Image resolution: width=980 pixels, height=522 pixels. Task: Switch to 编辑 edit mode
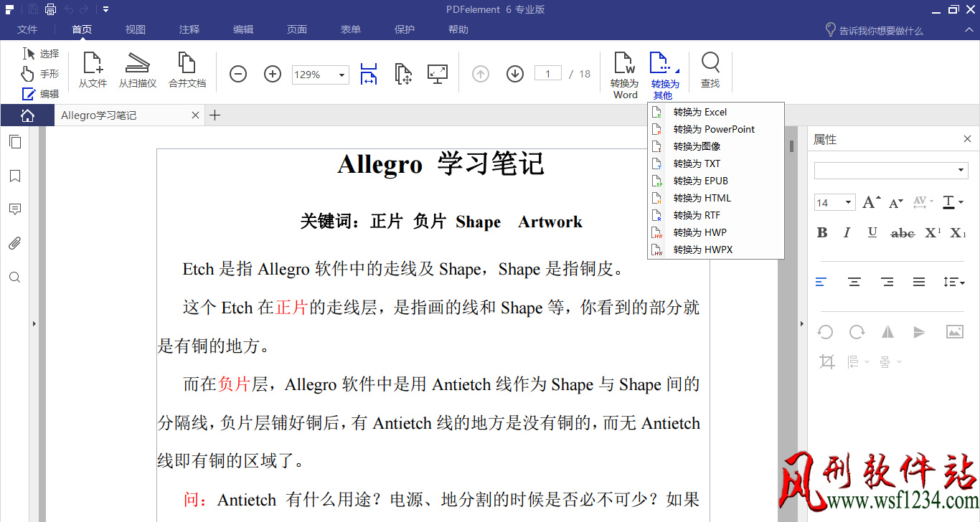tap(40, 94)
